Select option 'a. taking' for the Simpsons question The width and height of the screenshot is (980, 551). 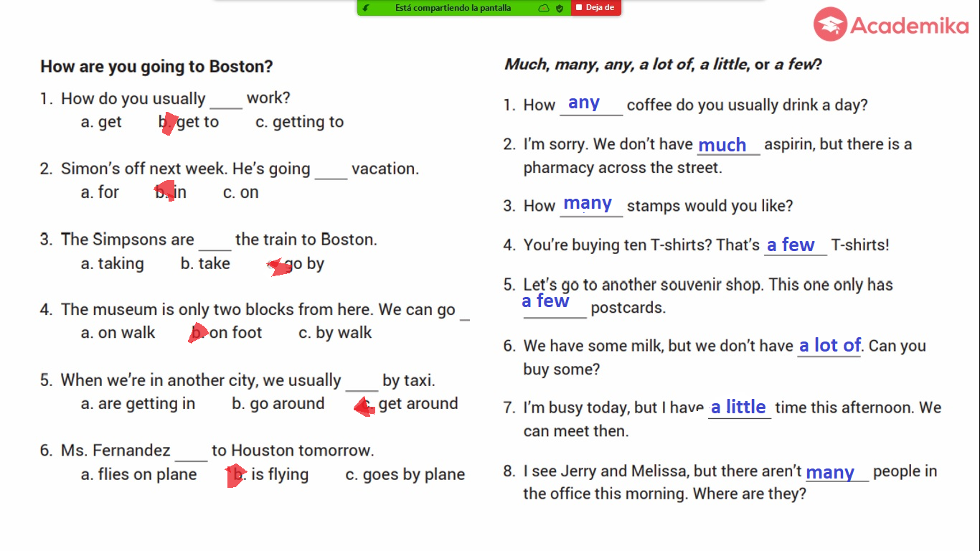click(113, 263)
